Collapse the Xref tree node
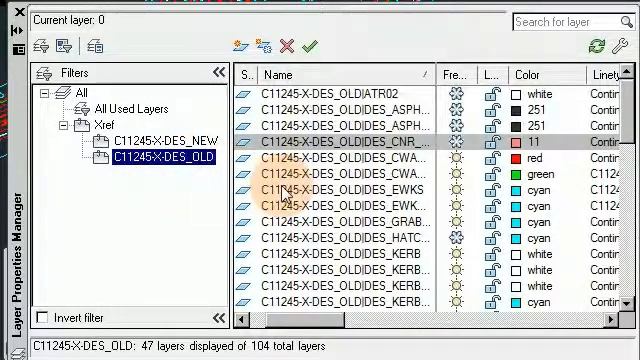The image size is (640, 360). point(63,125)
